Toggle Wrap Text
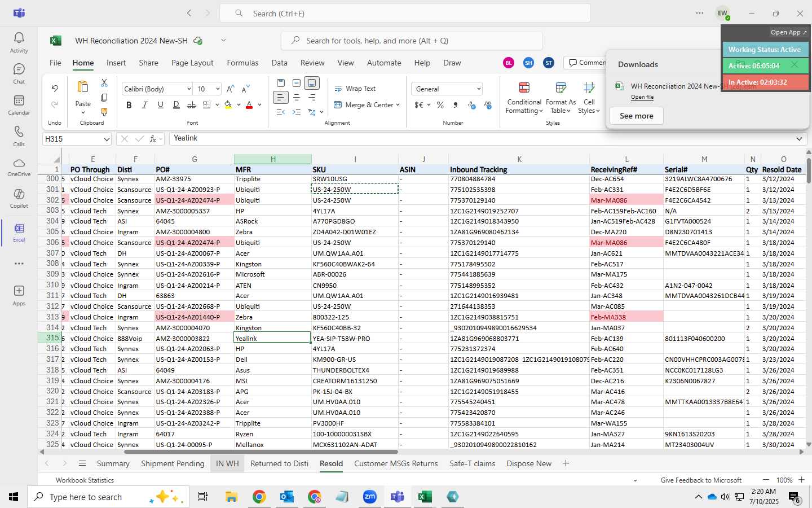 pos(355,89)
